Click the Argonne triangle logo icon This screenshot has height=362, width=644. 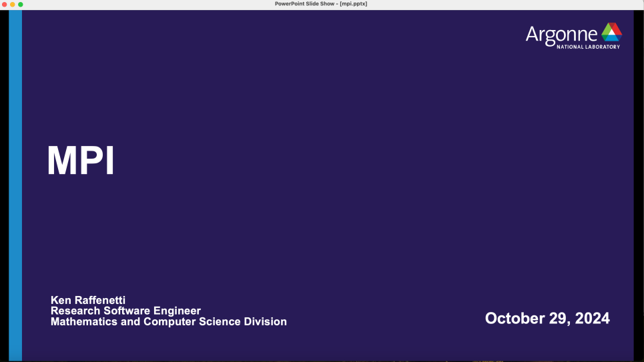[x=611, y=32]
